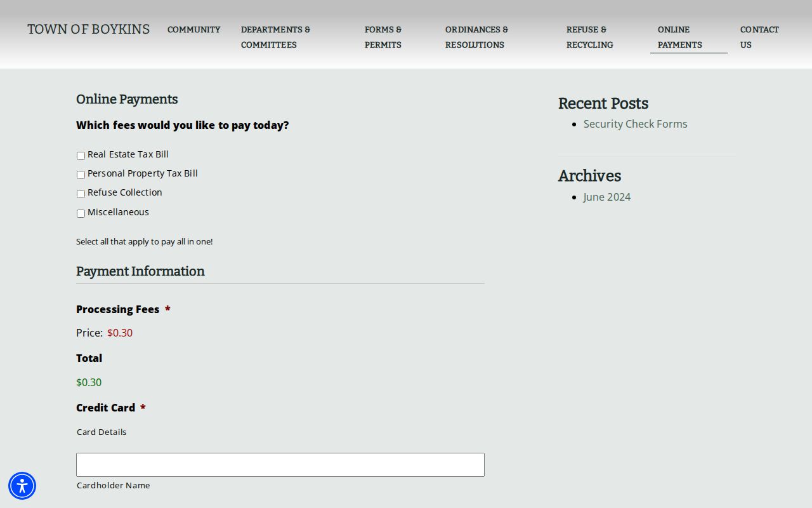Click the Processing Fees price $0.30

120,333
